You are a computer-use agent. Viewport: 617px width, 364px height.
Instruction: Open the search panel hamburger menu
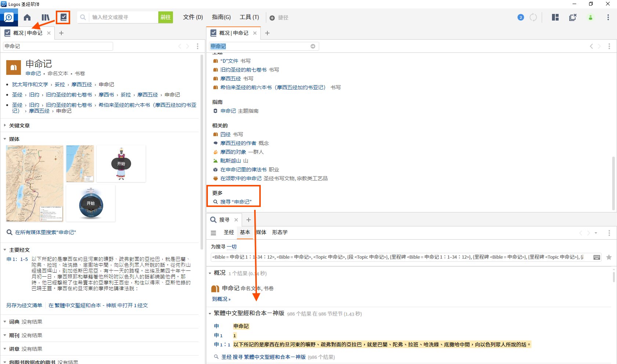(213, 233)
